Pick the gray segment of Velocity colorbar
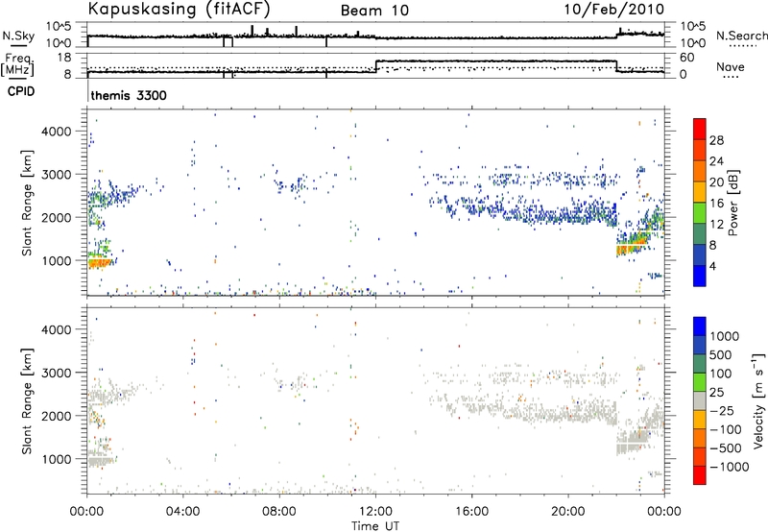The height and width of the screenshot is (532, 768). click(700, 400)
